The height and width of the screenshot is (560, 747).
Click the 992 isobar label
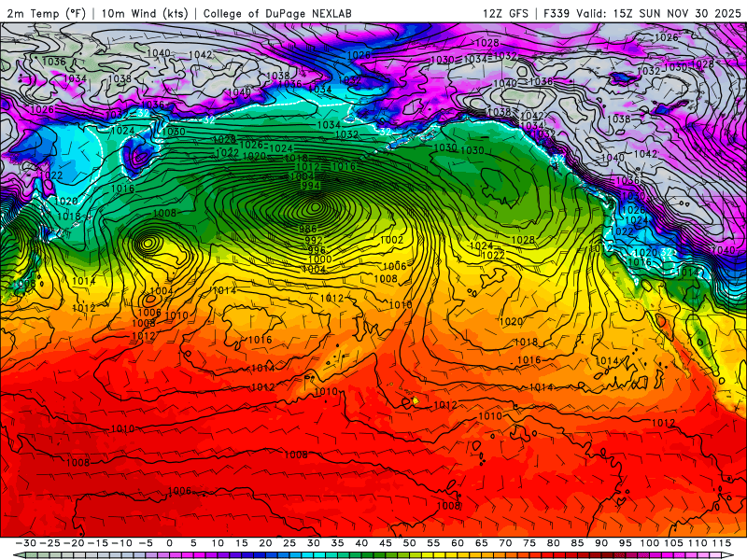tap(314, 240)
